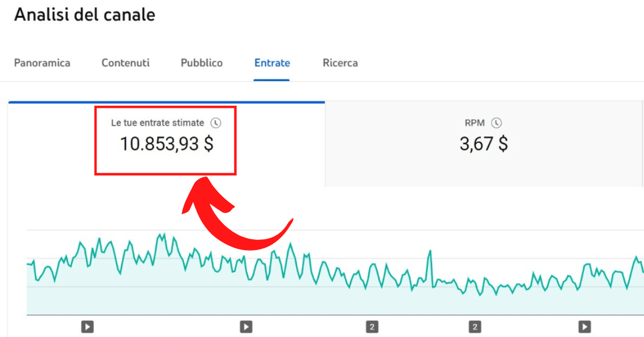Click the second play-icon video marker under the chart

[x=246, y=326]
